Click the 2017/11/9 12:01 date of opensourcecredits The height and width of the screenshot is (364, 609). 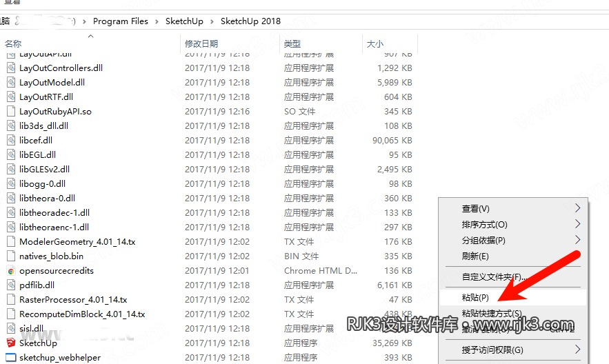point(217,270)
